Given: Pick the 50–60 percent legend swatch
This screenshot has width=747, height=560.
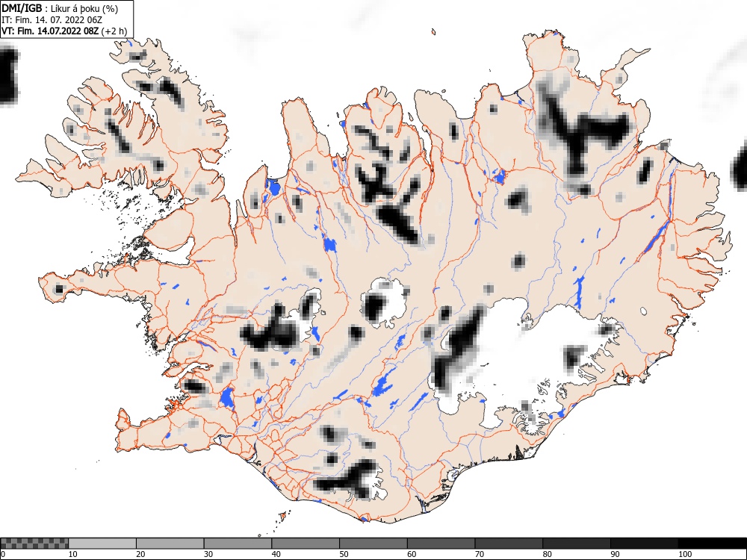Looking at the screenshot, I should tap(373, 544).
